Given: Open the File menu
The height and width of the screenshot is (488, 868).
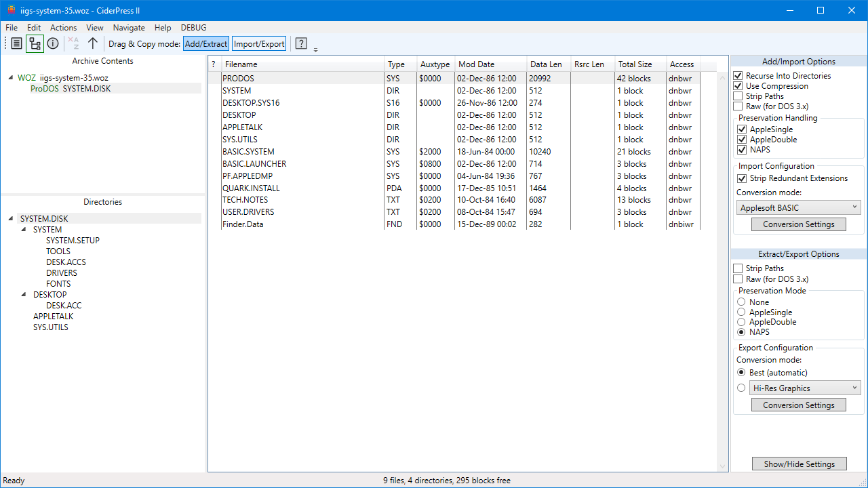Looking at the screenshot, I should click(12, 28).
